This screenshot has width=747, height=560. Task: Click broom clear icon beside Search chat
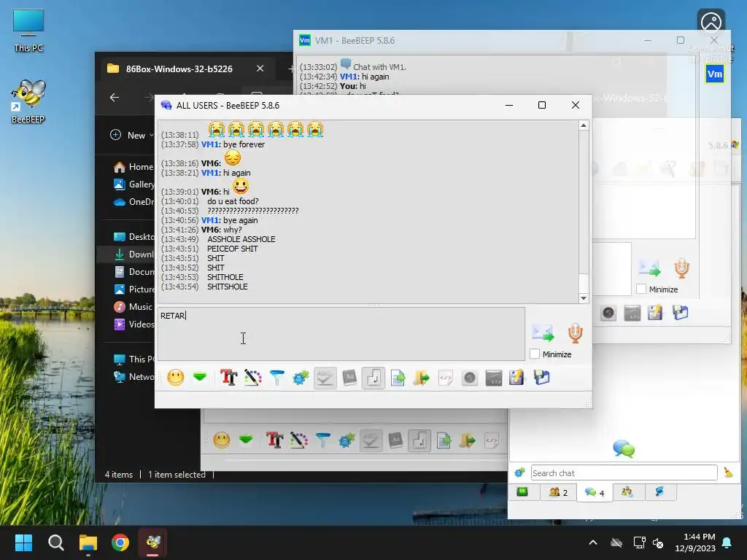click(728, 472)
